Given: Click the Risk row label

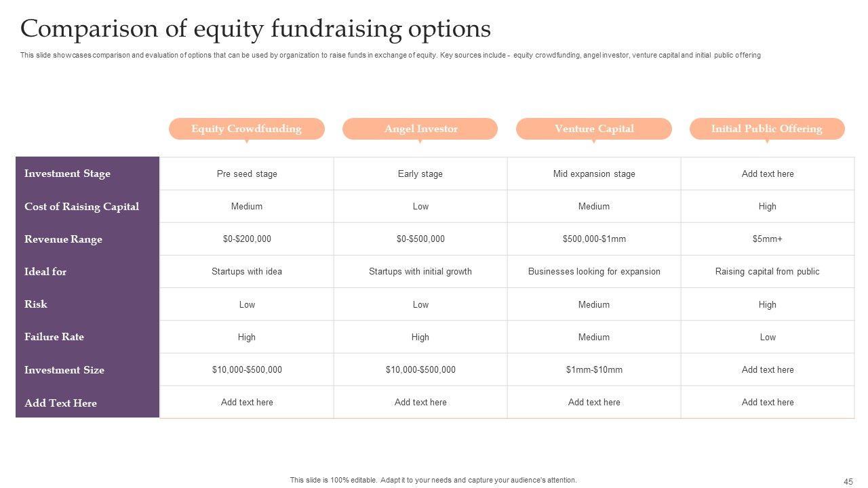Looking at the screenshot, I should tap(36, 304).
